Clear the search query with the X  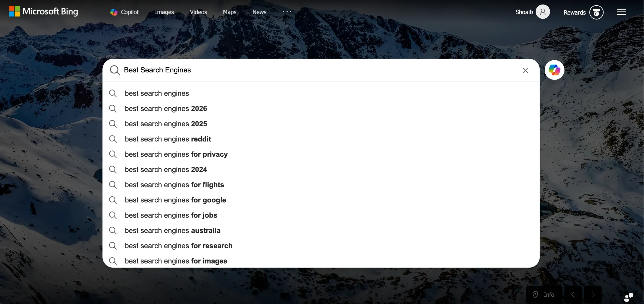pyautogui.click(x=525, y=70)
